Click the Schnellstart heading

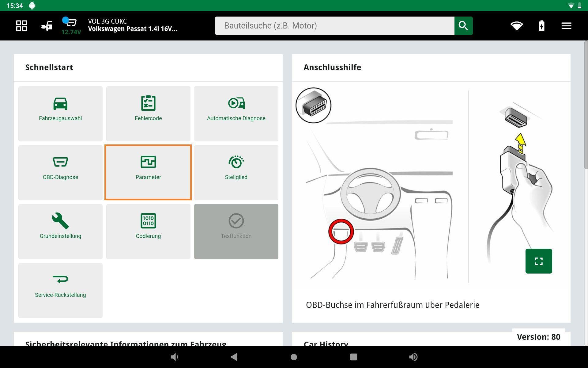pos(49,67)
